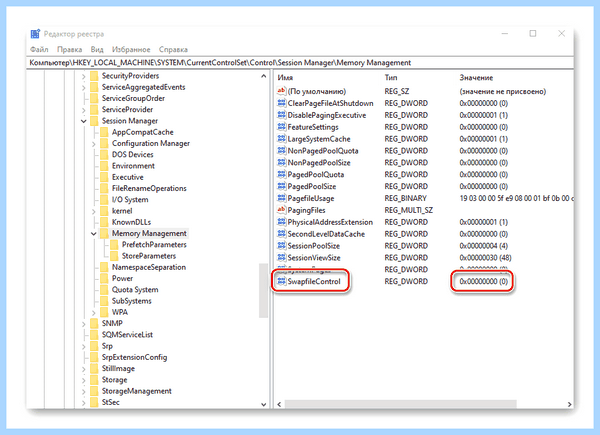Click the SessionPoolSize value icon
The width and height of the screenshot is (600, 435).
(281, 245)
